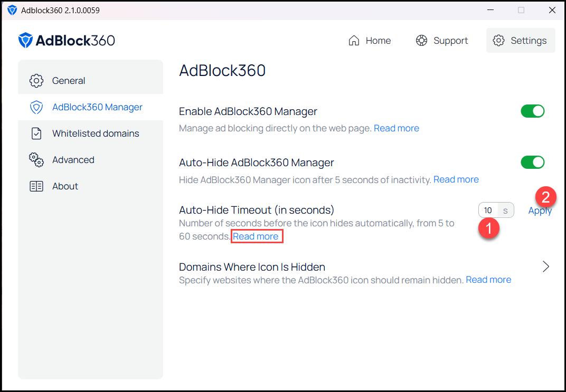Open Support via the lifebuoy icon
Viewport: 566px width, 392px height.
[x=421, y=41]
